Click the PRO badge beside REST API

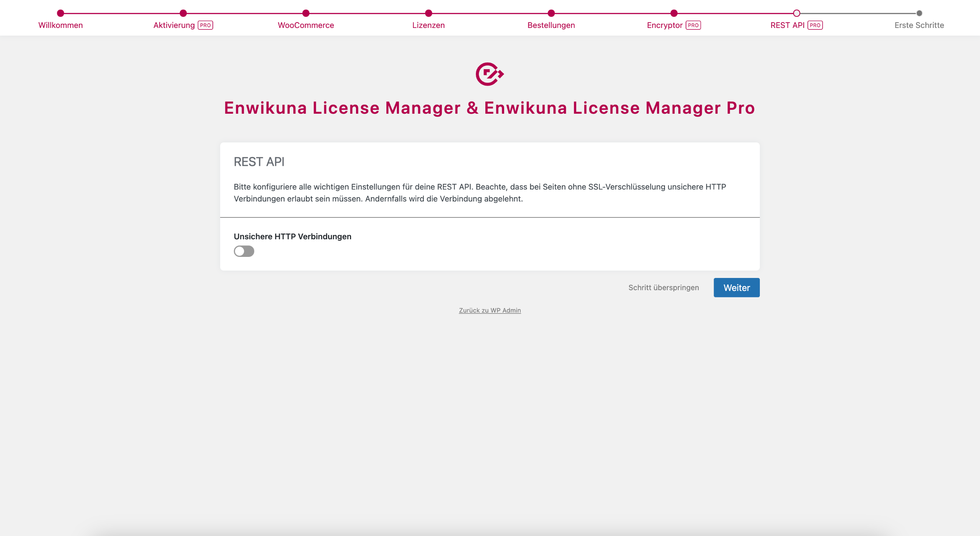click(x=815, y=25)
